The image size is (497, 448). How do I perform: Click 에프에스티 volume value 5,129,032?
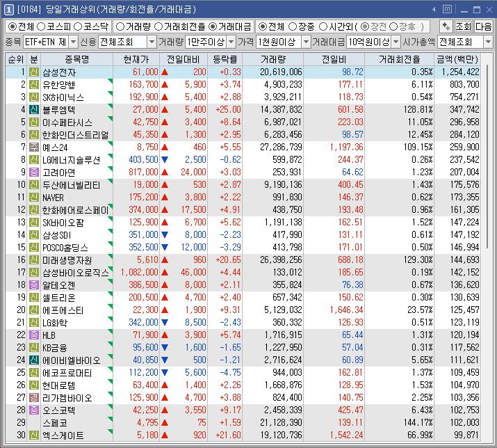click(283, 310)
